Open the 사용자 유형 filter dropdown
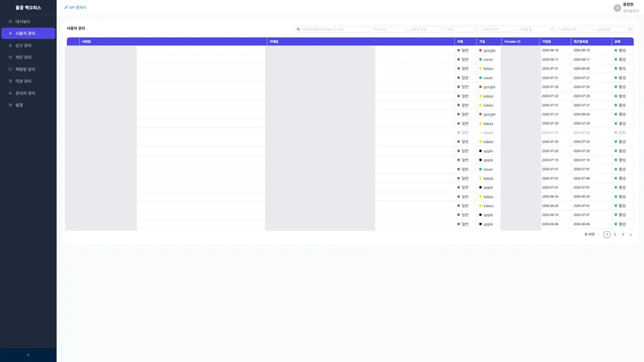644x362 pixels. click(x=427, y=29)
